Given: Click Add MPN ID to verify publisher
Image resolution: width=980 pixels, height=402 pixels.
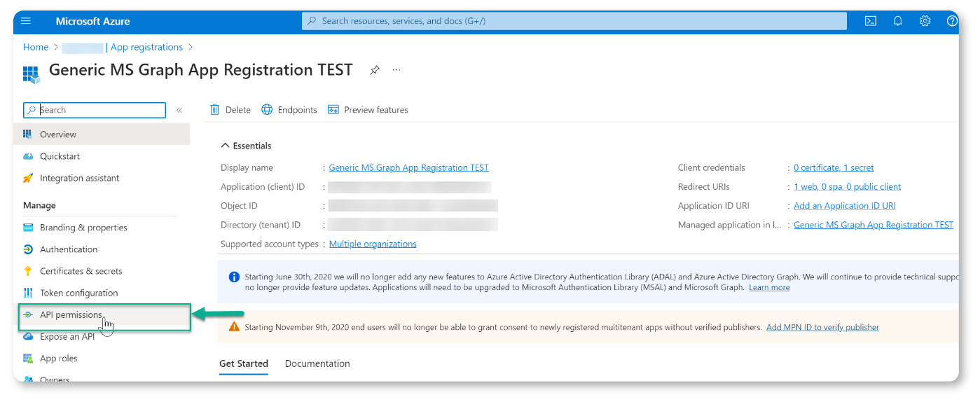Looking at the screenshot, I should coord(822,327).
